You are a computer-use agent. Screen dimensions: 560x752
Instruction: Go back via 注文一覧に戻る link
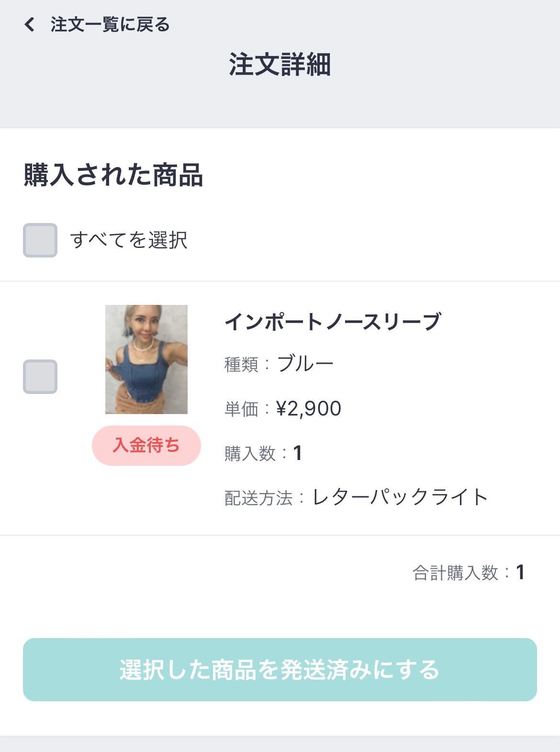click(x=110, y=24)
